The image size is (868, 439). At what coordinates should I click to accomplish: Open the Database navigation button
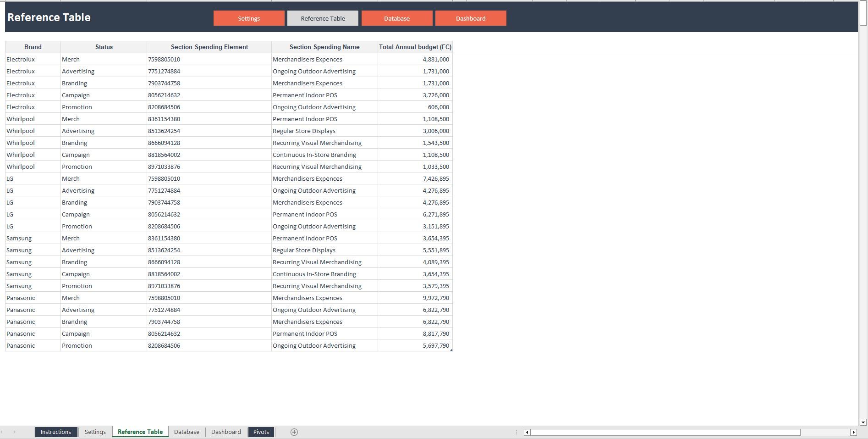point(397,18)
